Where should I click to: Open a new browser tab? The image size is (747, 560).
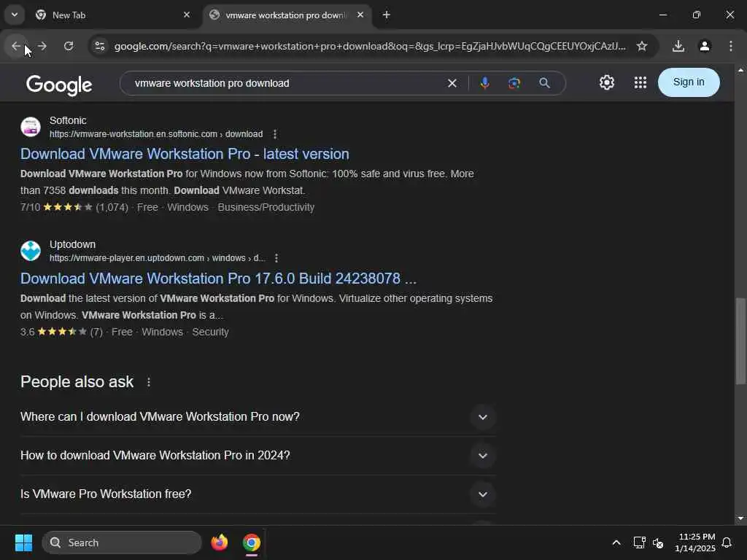point(387,15)
